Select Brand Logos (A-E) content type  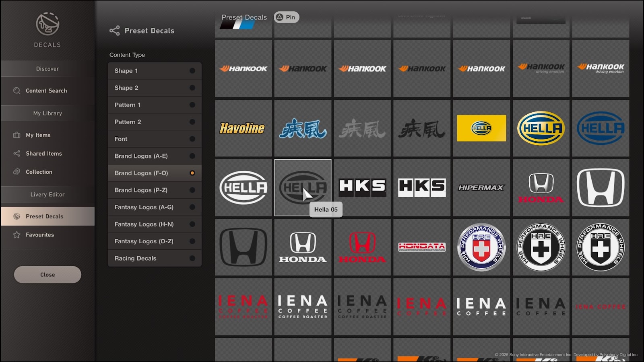coord(155,156)
